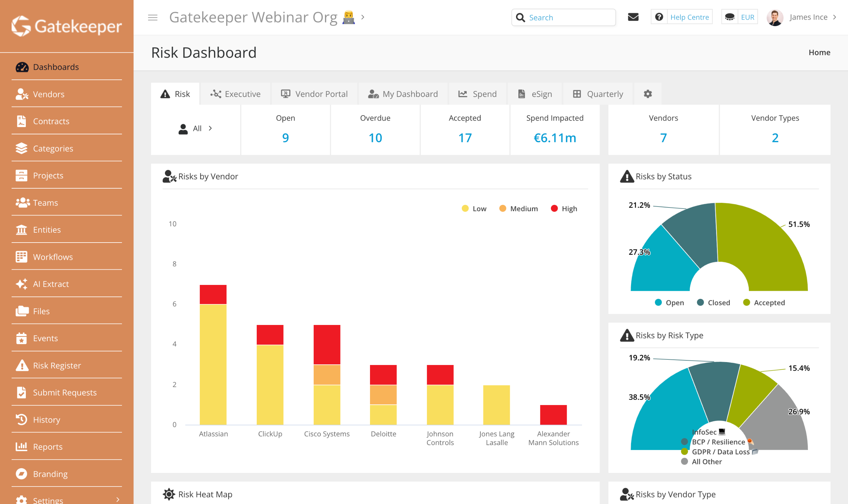Image resolution: width=848 pixels, height=504 pixels.
Task: Switch to the Executive tab
Action: (x=236, y=94)
